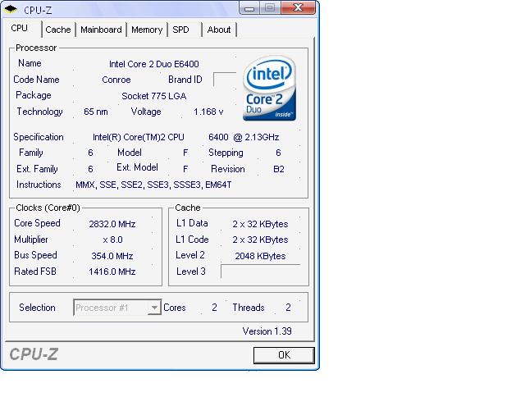The image size is (525, 420).
Task: Click the Level 2 value 2048 KBytes
Action: click(260, 256)
